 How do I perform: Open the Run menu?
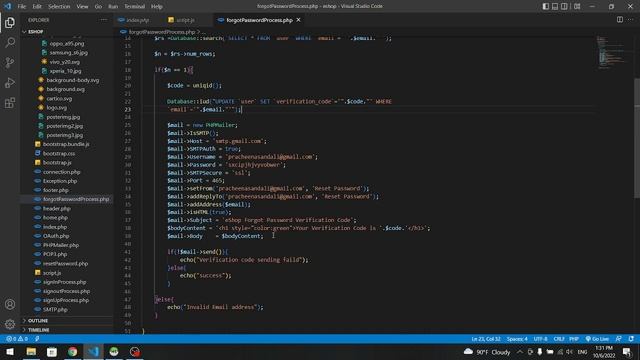tap(113, 7)
